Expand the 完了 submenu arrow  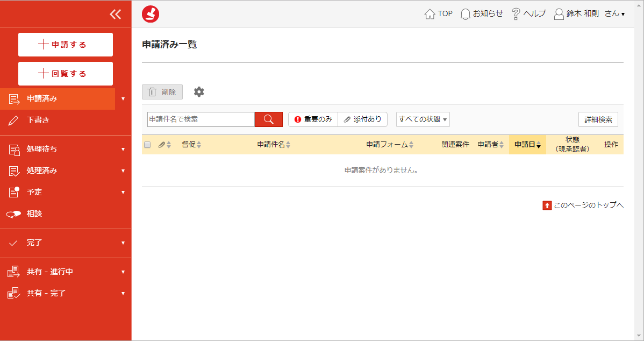click(x=123, y=243)
